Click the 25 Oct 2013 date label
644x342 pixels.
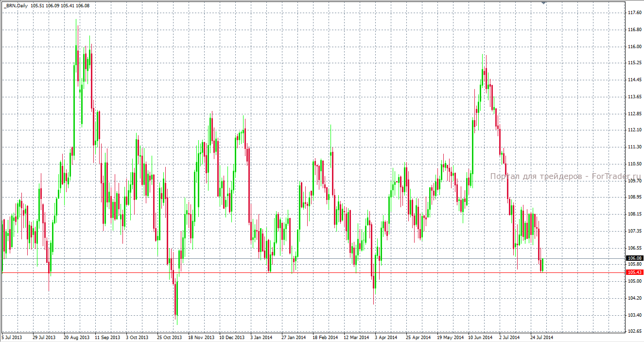click(x=170, y=337)
